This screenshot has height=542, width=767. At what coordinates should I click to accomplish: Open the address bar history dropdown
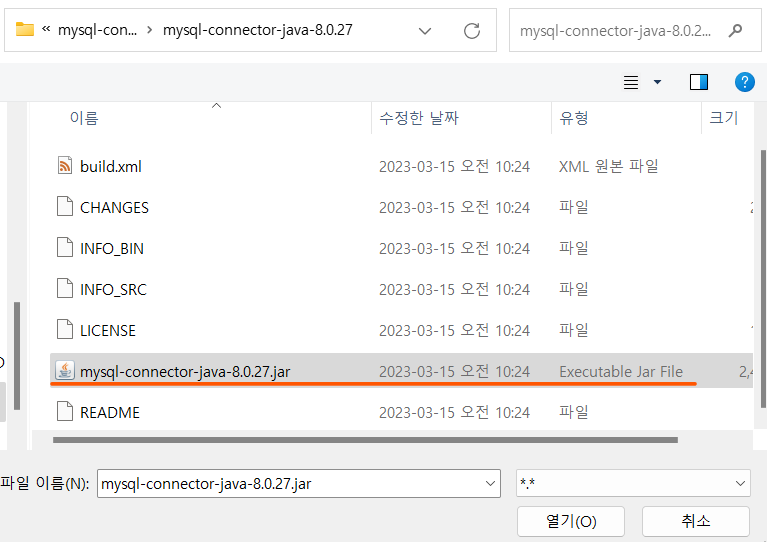click(x=425, y=31)
